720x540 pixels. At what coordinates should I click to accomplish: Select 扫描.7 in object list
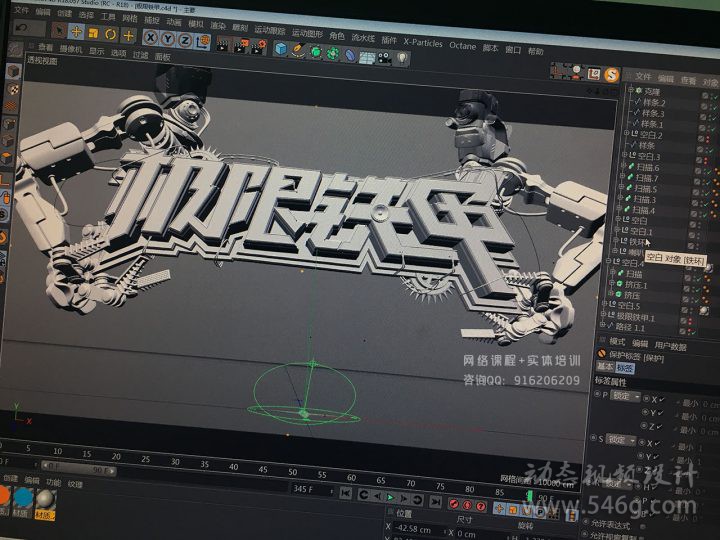[x=647, y=178]
